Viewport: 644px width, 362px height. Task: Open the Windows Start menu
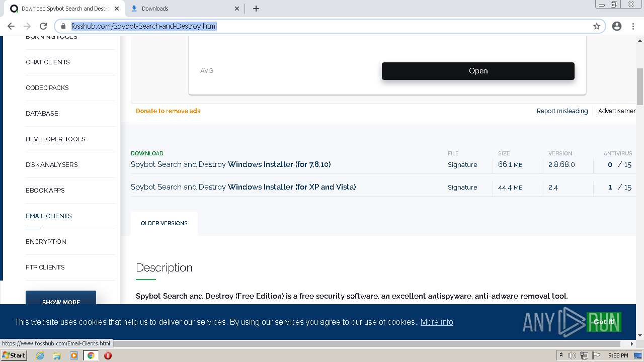14,355
